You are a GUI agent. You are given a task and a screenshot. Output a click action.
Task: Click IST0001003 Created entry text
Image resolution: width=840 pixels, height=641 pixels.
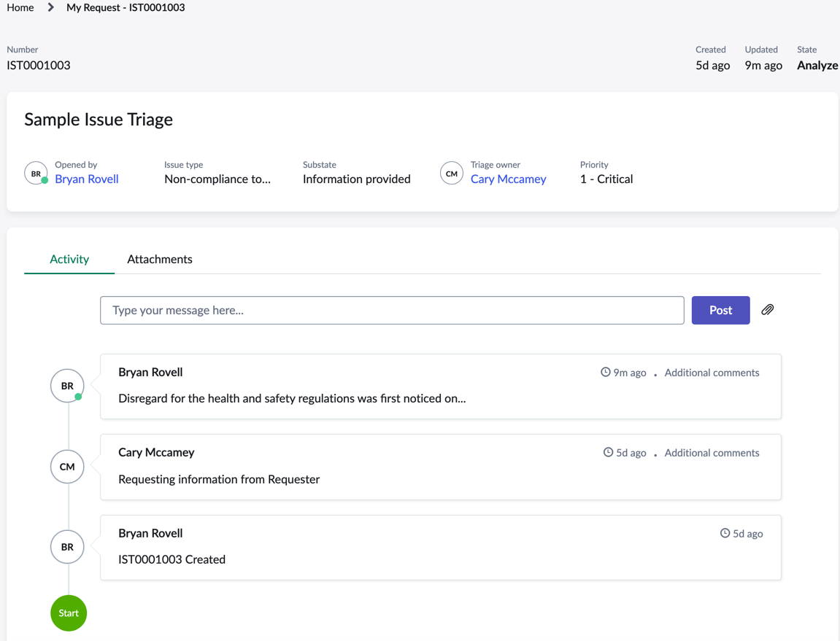pyautogui.click(x=172, y=559)
